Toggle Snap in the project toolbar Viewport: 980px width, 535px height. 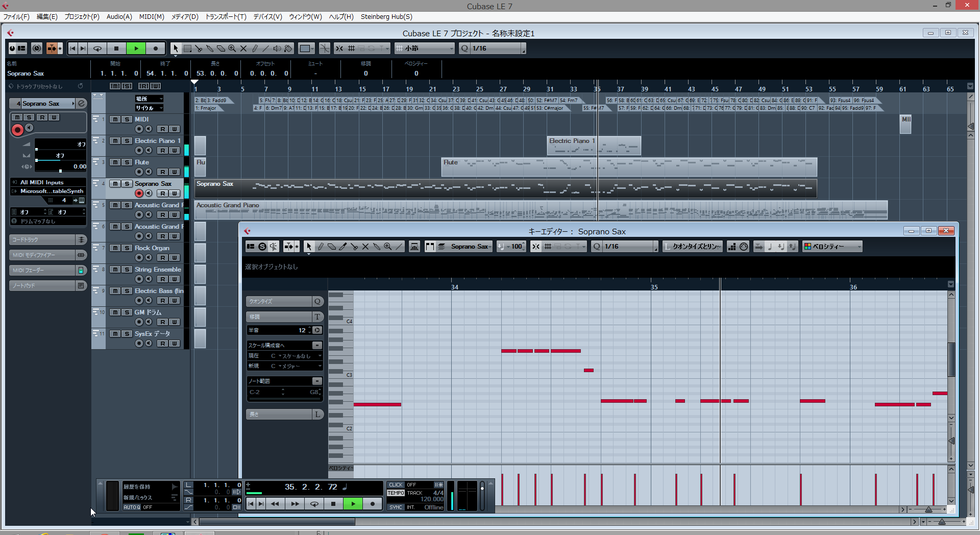[339, 48]
